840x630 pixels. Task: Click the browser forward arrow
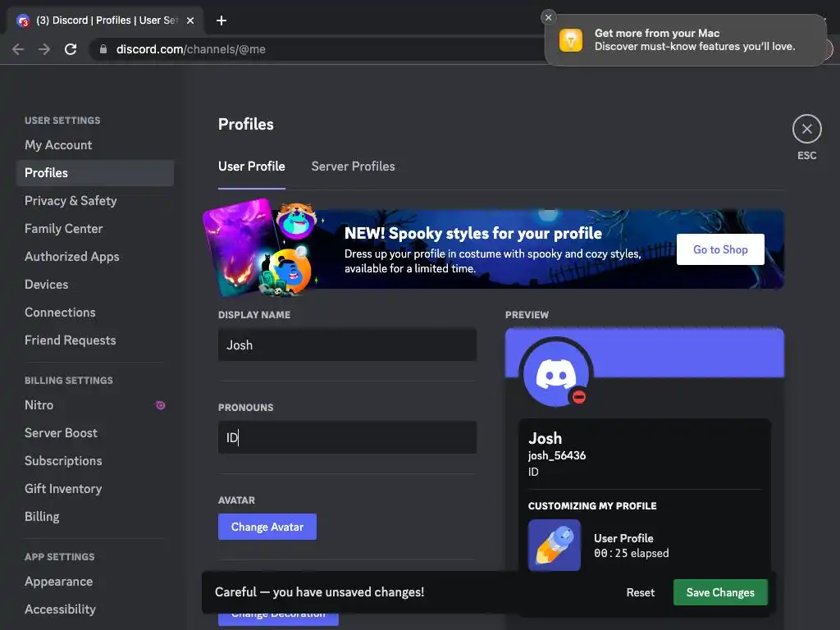[x=44, y=49]
